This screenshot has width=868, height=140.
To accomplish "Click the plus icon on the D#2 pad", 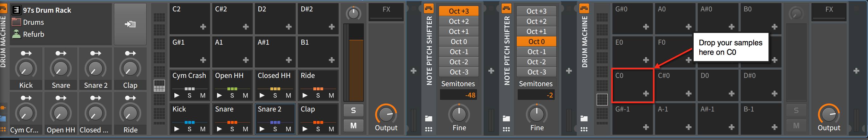I will (332, 26).
